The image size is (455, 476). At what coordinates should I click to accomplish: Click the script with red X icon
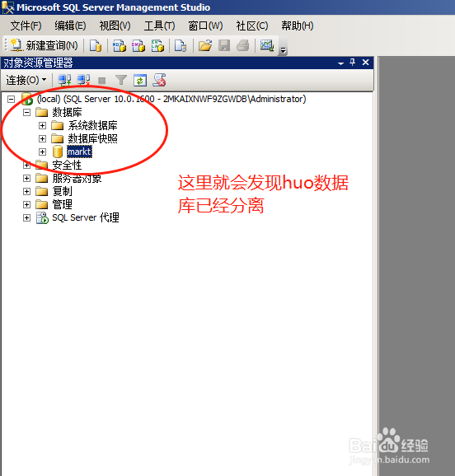point(159,80)
